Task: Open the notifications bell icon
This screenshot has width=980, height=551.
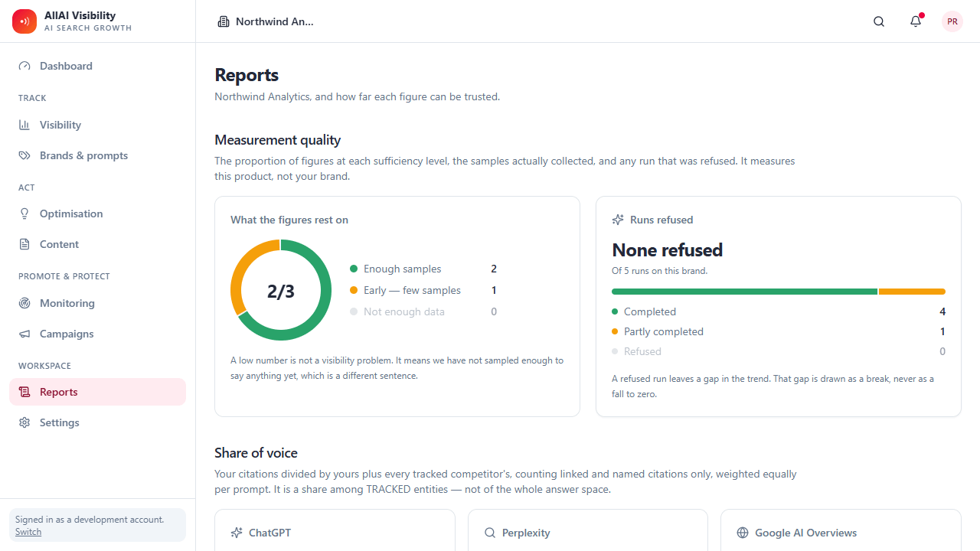Action: point(916,21)
